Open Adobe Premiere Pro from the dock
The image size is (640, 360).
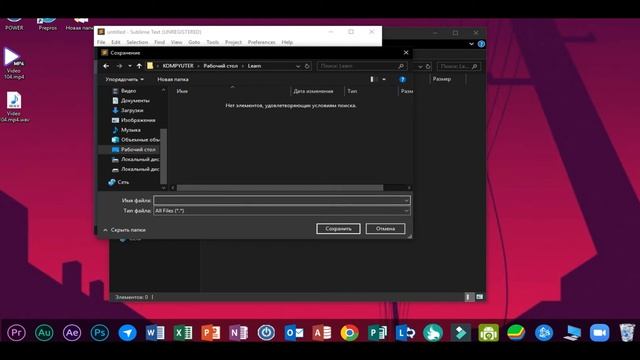16,333
